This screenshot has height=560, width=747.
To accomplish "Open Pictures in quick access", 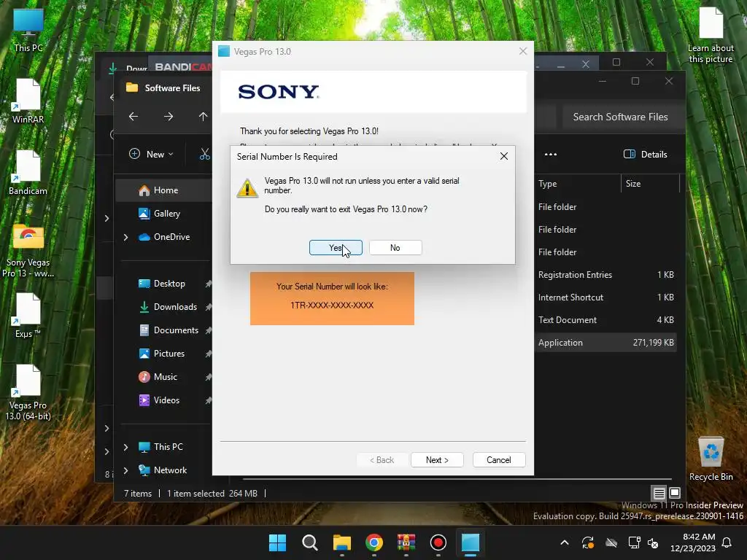I will [162, 354].
